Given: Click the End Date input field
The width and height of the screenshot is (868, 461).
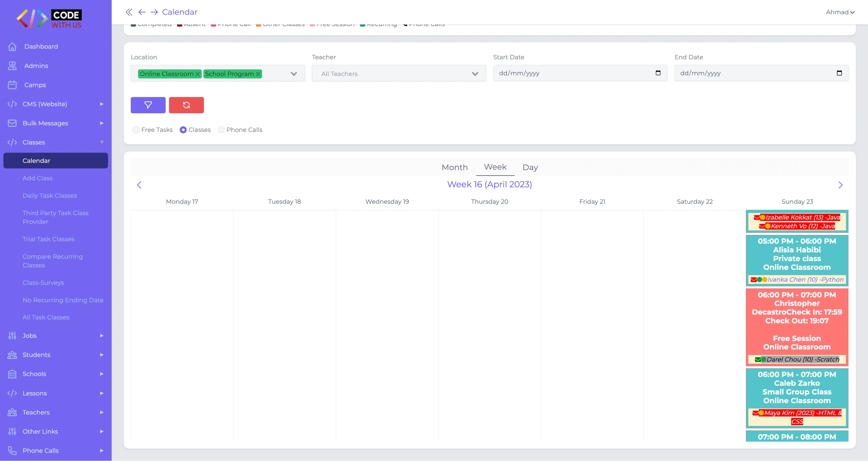Looking at the screenshot, I should [x=761, y=73].
